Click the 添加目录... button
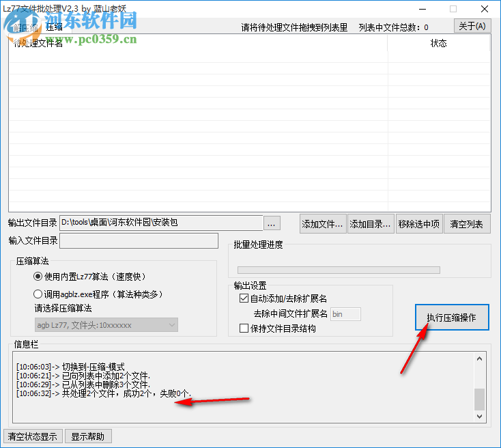 tap(371, 224)
